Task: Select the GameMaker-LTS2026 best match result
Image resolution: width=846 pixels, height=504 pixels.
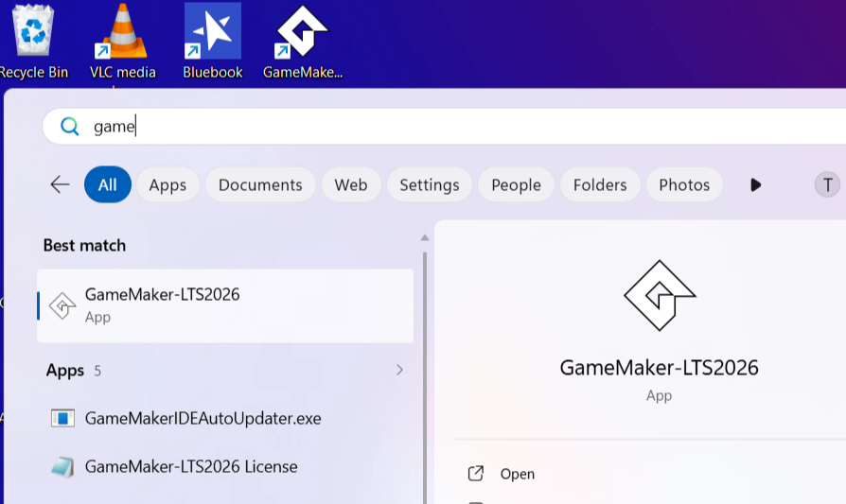Action: pyautogui.click(x=225, y=305)
